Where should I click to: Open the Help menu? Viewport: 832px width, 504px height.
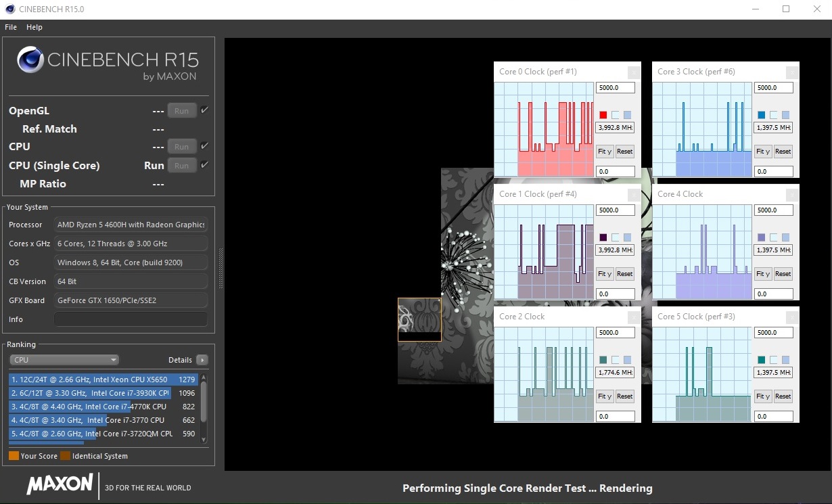tap(34, 27)
